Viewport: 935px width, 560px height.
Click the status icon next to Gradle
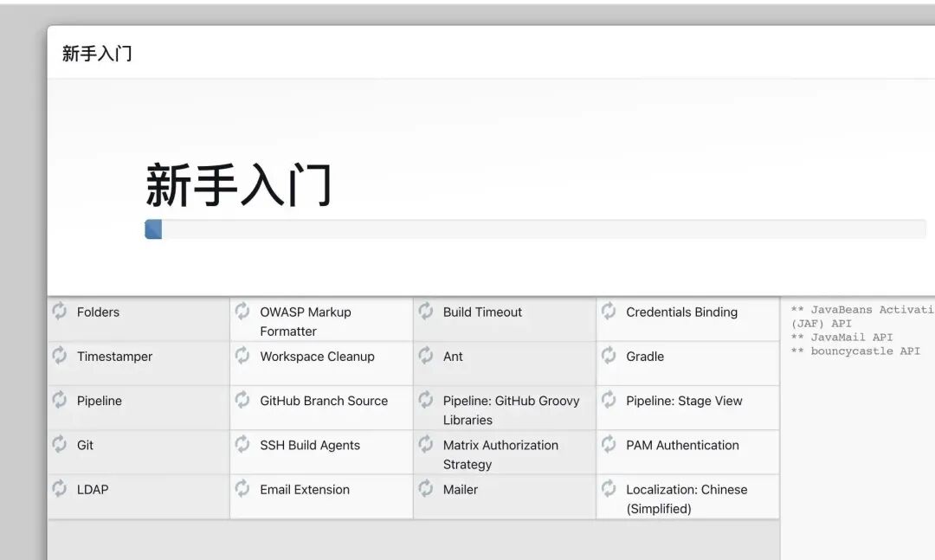[609, 356]
